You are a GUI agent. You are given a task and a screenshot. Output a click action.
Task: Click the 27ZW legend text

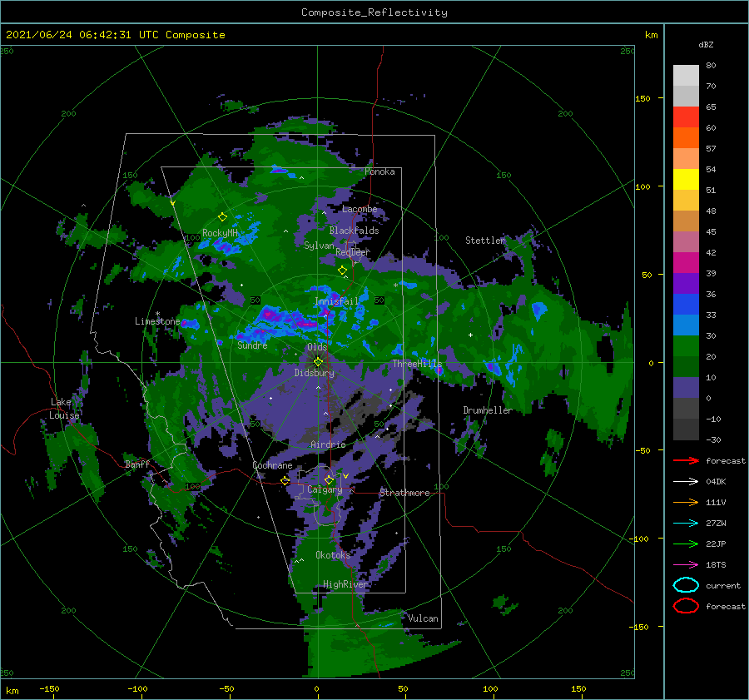click(x=716, y=524)
